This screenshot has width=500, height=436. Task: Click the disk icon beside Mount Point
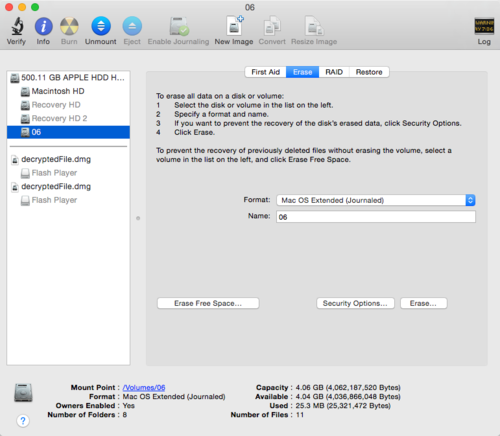point(23,392)
